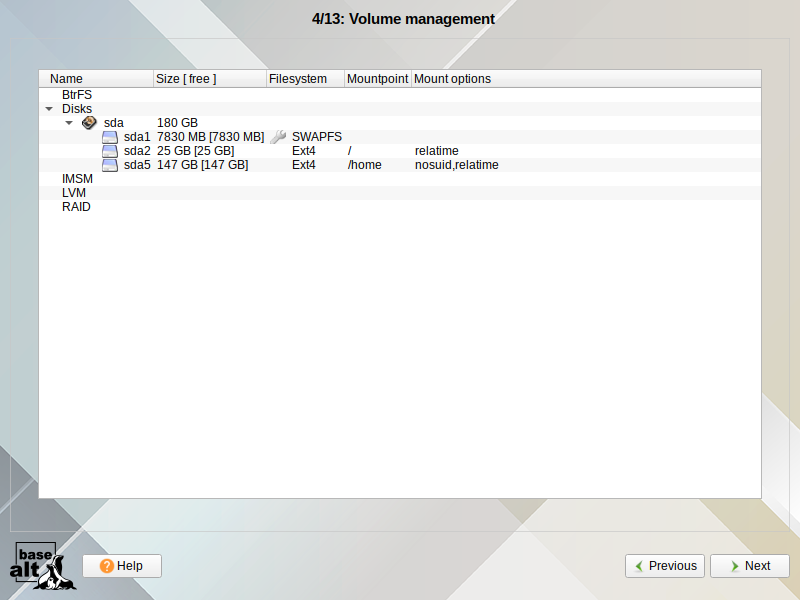Click the sda hard disk icon
800x600 pixels.
coord(89,122)
